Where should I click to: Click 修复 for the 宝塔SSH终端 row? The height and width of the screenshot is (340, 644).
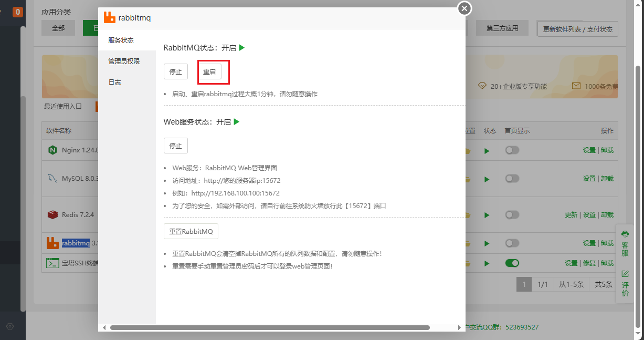589,263
